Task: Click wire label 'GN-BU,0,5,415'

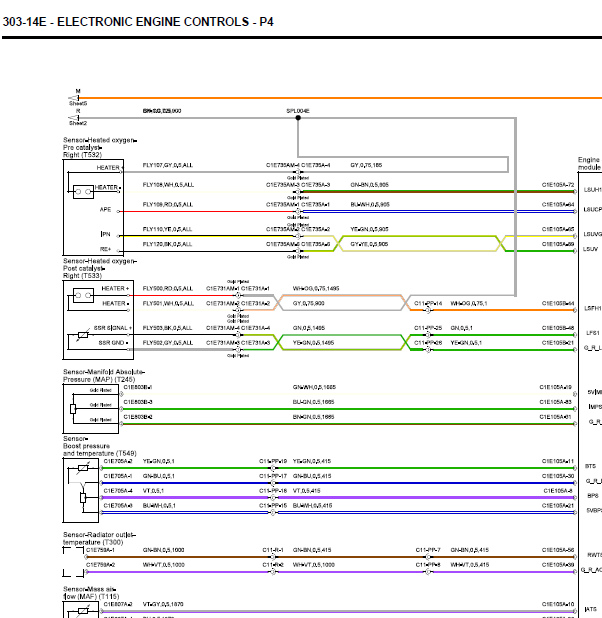Action: tap(312, 476)
